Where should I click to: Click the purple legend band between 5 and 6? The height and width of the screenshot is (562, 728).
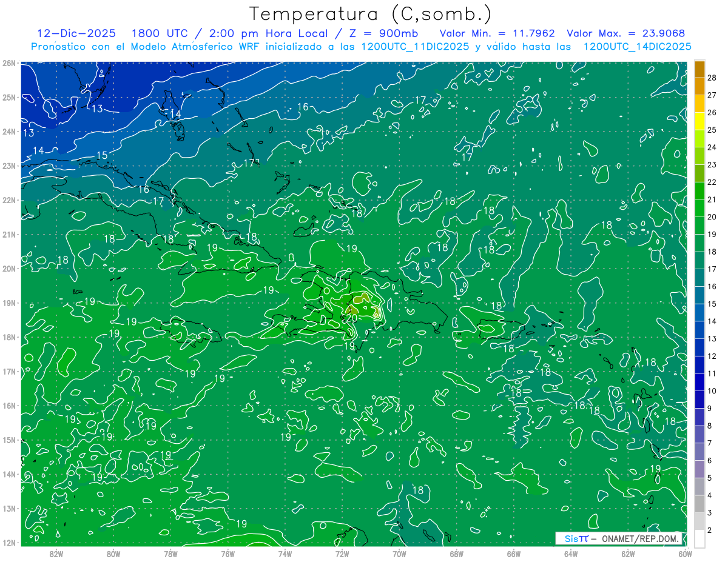pos(699,469)
